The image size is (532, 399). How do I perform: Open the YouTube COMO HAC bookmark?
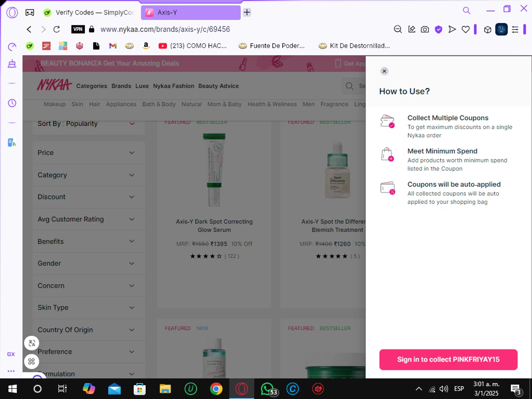point(192,46)
